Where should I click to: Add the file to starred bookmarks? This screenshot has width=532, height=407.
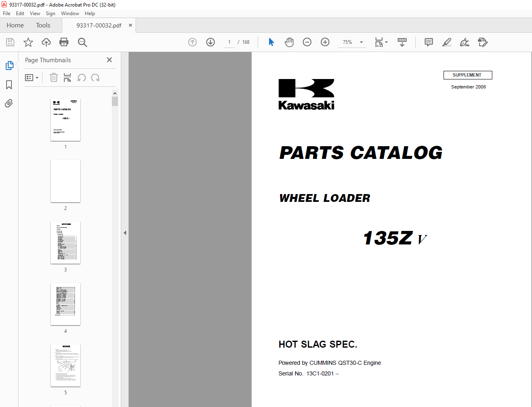[28, 42]
